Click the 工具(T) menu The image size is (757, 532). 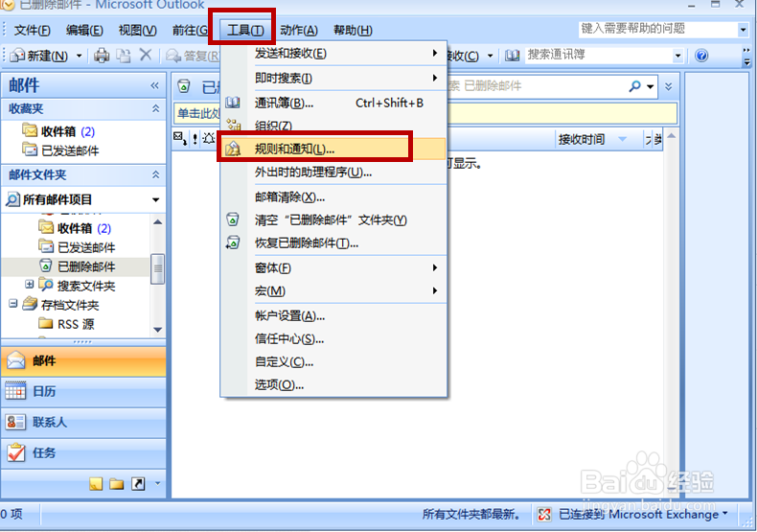pyautogui.click(x=245, y=31)
